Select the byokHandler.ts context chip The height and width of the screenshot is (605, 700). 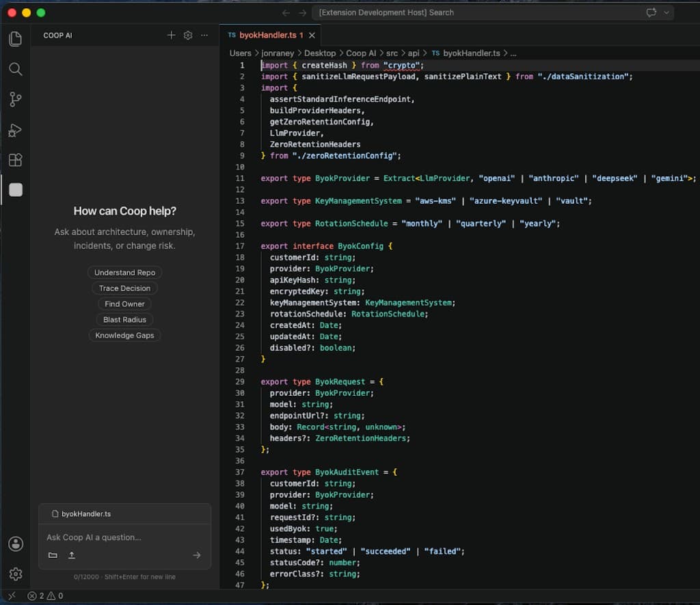pos(81,514)
